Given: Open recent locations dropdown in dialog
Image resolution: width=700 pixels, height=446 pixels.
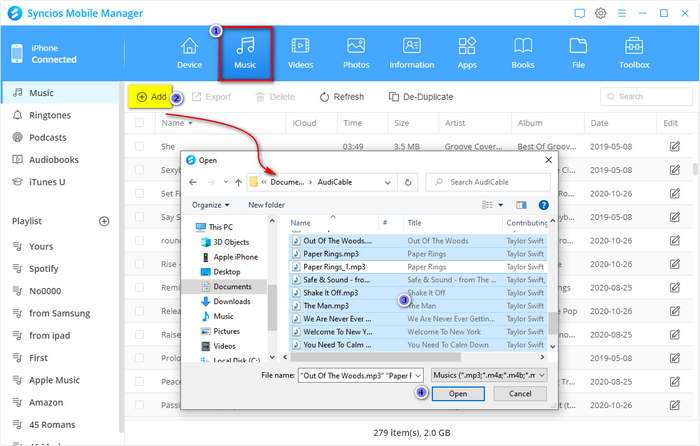Looking at the screenshot, I should [226, 182].
